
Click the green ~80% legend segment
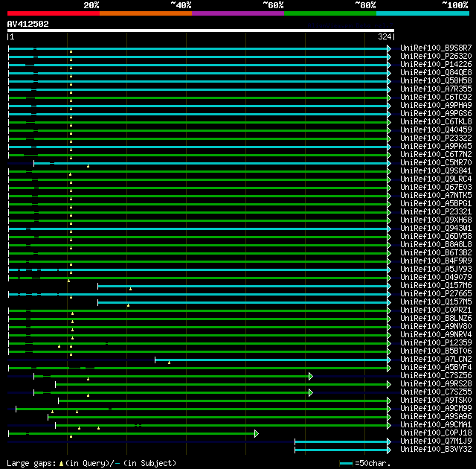[x=330, y=13]
